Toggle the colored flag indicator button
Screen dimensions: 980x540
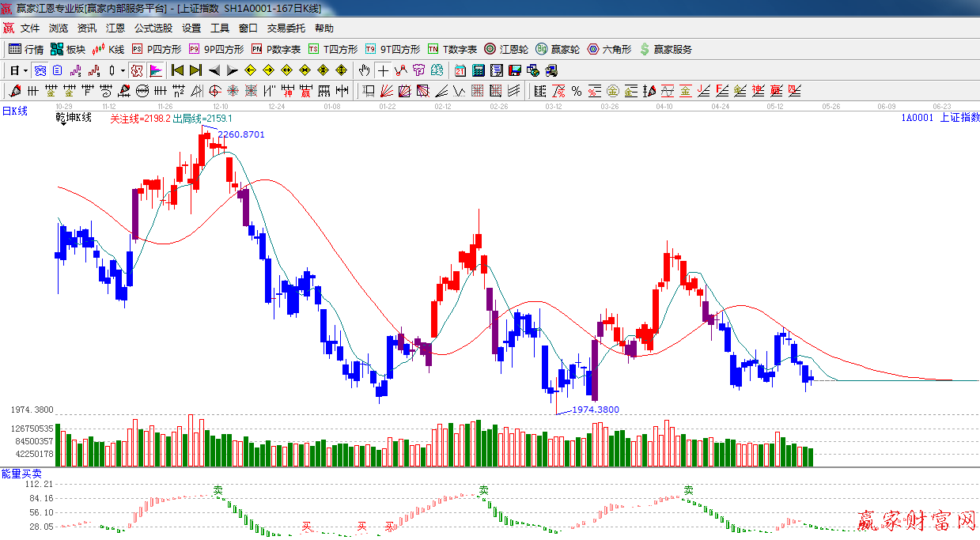pos(155,70)
